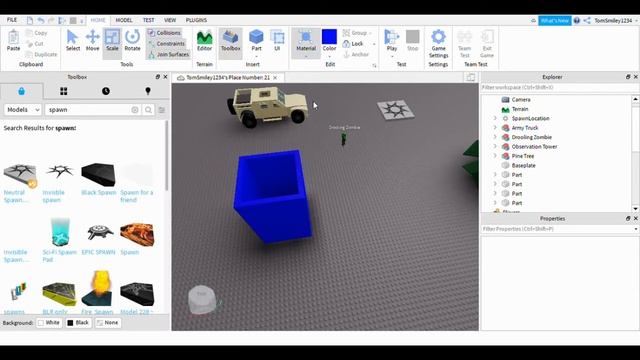Click the Undo arrow in quick access bar

(x=40, y=20)
